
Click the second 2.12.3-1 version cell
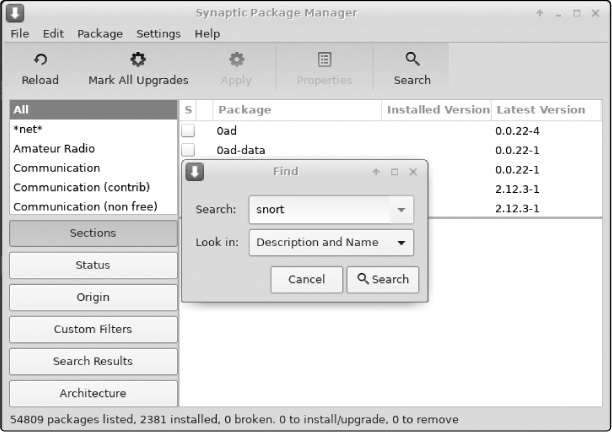tap(517, 208)
